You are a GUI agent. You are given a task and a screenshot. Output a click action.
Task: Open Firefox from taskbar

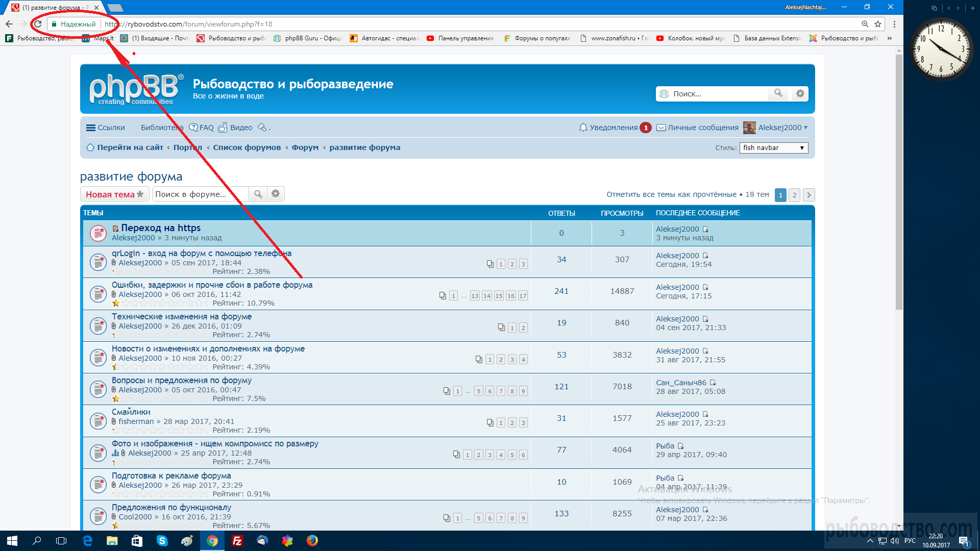coord(312,541)
